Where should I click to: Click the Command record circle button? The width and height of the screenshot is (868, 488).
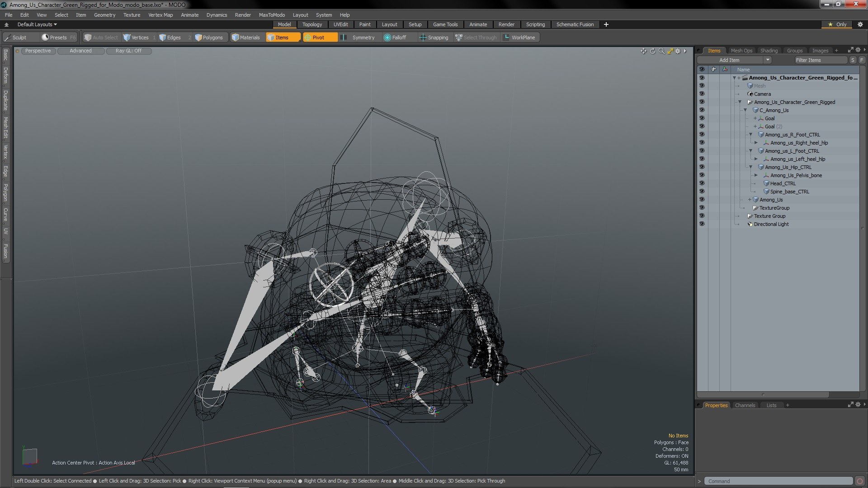point(860,481)
